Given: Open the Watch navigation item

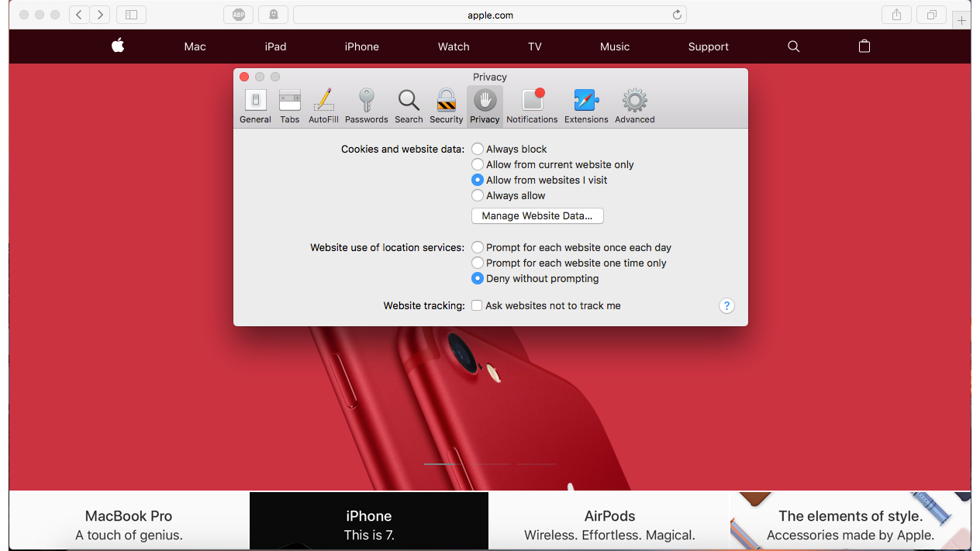Looking at the screenshot, I should [454, 46].
